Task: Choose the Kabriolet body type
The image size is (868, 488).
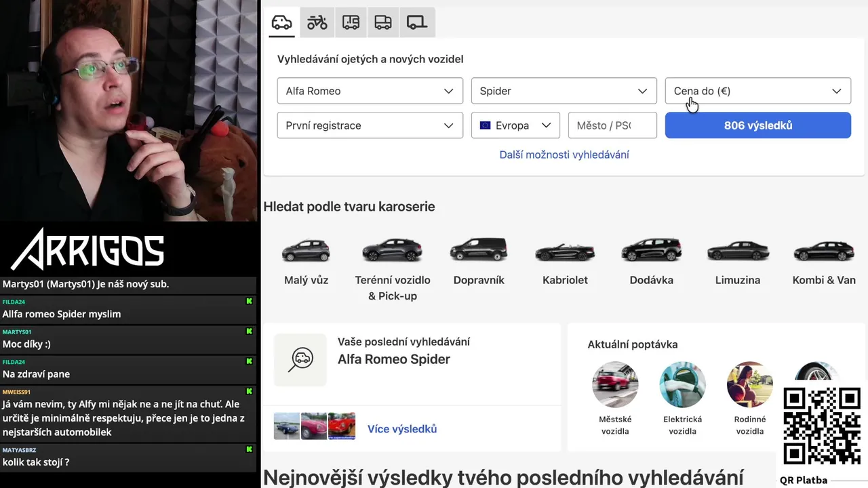Action: click(565, 261)
